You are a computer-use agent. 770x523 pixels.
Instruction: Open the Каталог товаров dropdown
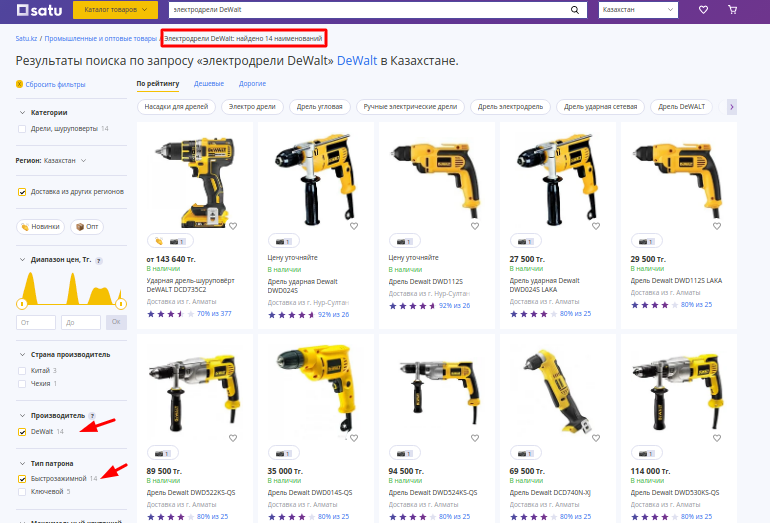click(115, 10)
